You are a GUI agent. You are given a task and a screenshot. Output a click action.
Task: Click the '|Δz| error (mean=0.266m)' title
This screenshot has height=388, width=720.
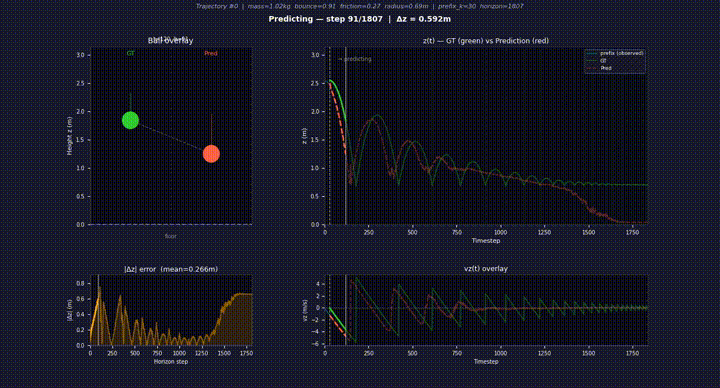pyautogui.click(x=171, y=269)
